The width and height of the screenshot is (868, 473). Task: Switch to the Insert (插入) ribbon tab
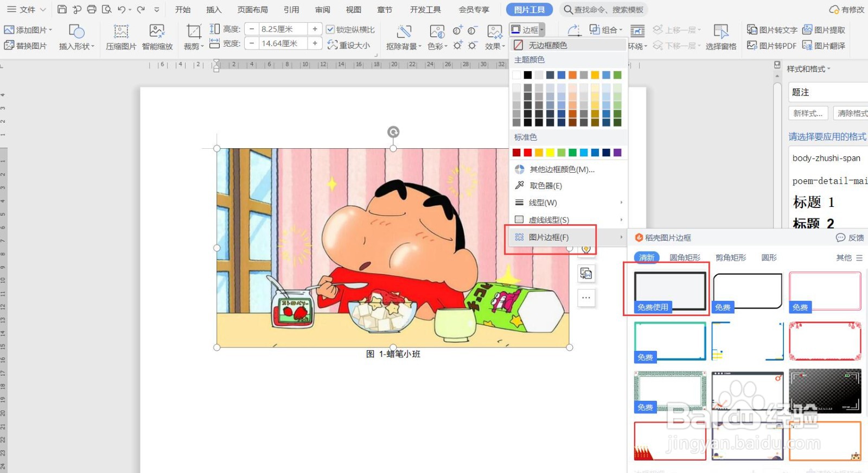click(x=214, y=10)
